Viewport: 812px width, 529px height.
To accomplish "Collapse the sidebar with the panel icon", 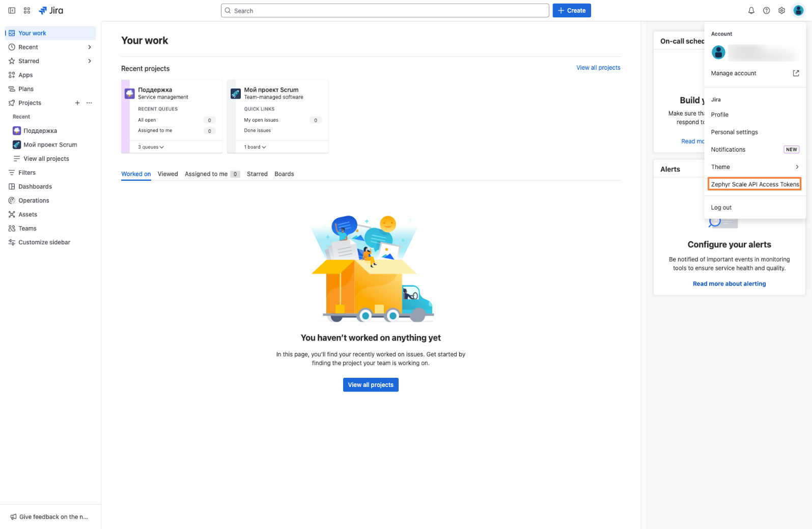I will (x=12, y=11).
